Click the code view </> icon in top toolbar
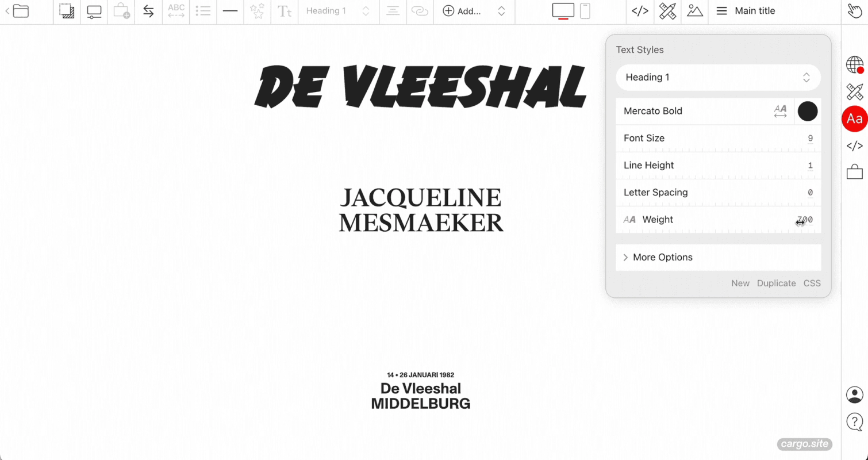Viewport: 868px width, 460px height. tap(640, 11)
